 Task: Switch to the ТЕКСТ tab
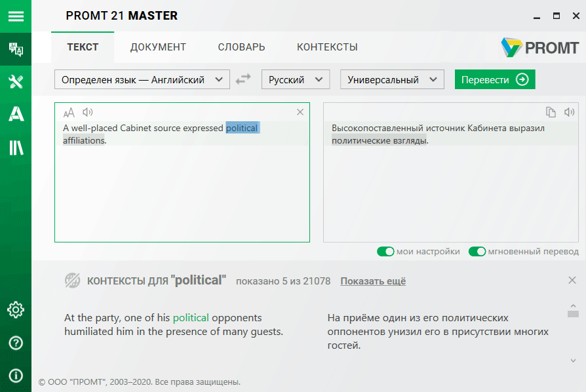coord(83,47)
